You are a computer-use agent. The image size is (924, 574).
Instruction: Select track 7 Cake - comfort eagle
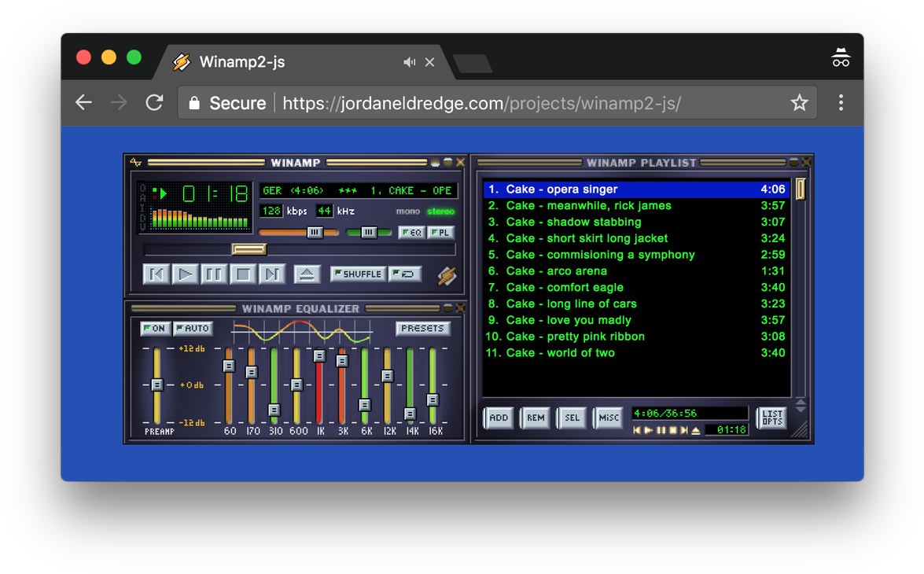tap(636, 288)
